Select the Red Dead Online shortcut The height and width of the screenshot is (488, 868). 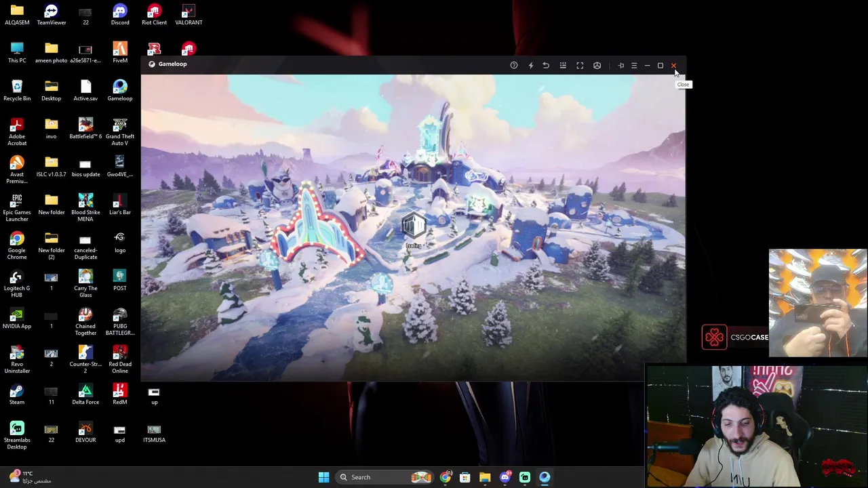120,360
